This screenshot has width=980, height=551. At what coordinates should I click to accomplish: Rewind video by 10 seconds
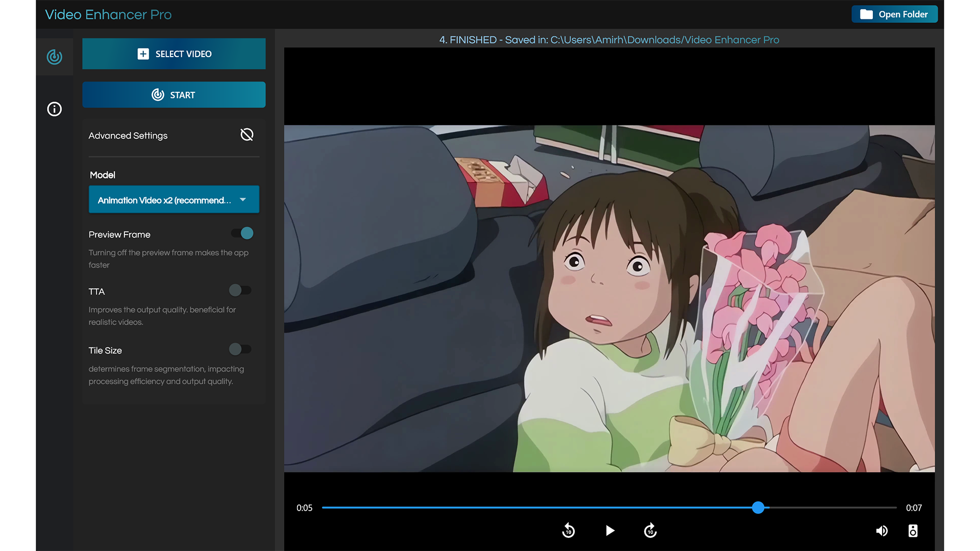coord(568,531)
